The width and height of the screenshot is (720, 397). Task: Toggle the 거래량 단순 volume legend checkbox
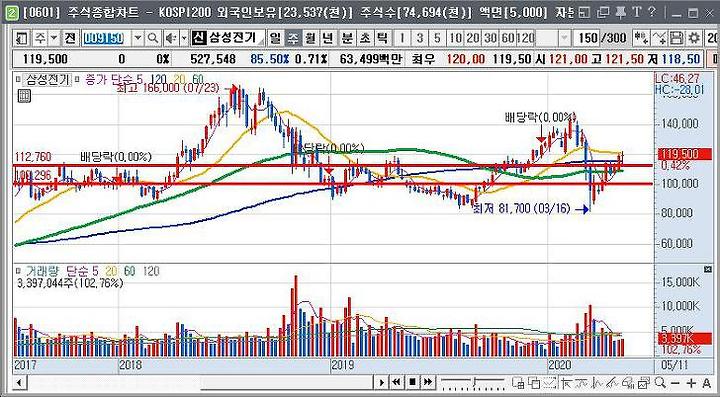[x=18, y=270]
